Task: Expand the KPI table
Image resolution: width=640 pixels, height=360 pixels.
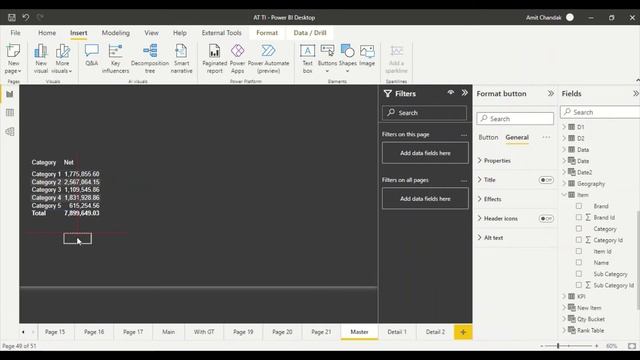Action: (564, 296)
